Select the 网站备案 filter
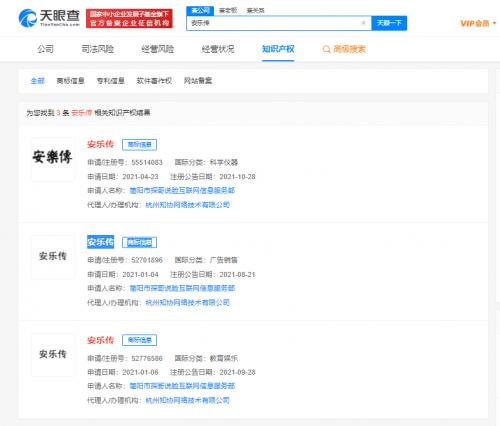Viewport: 500px width, 426px height. click(x=198, y=81)
